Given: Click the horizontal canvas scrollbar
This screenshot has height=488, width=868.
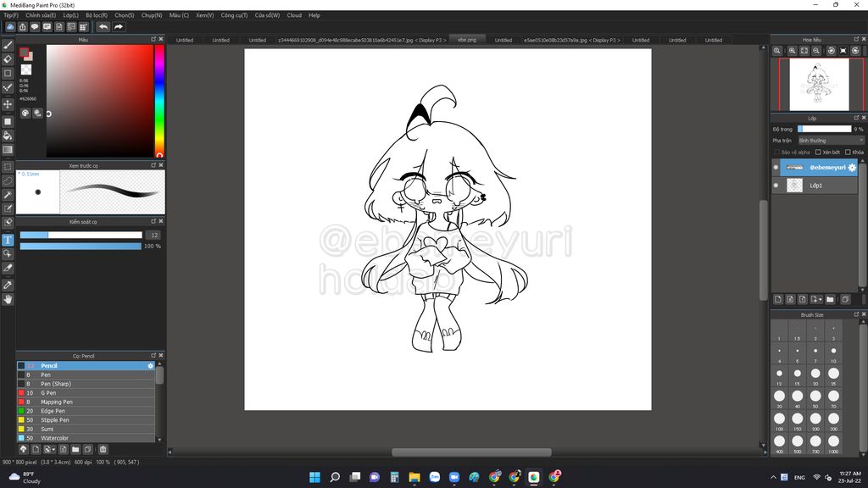Looking at the screenshot, I should point(471,452).
